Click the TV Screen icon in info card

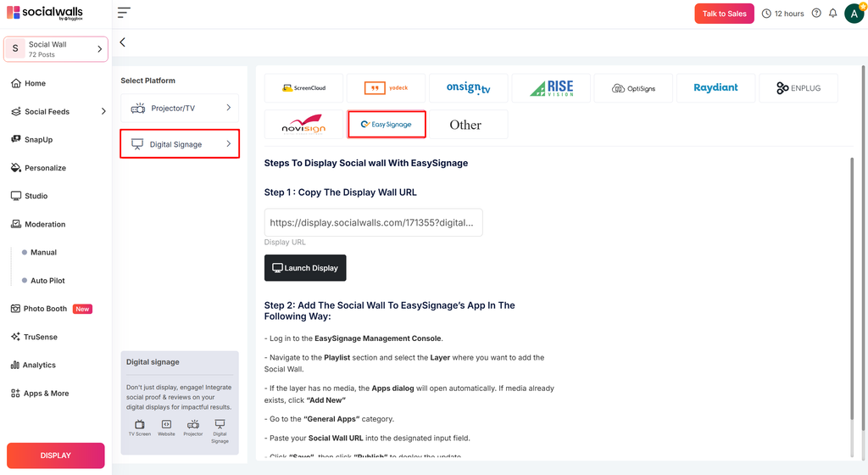(x=140, y=425)
